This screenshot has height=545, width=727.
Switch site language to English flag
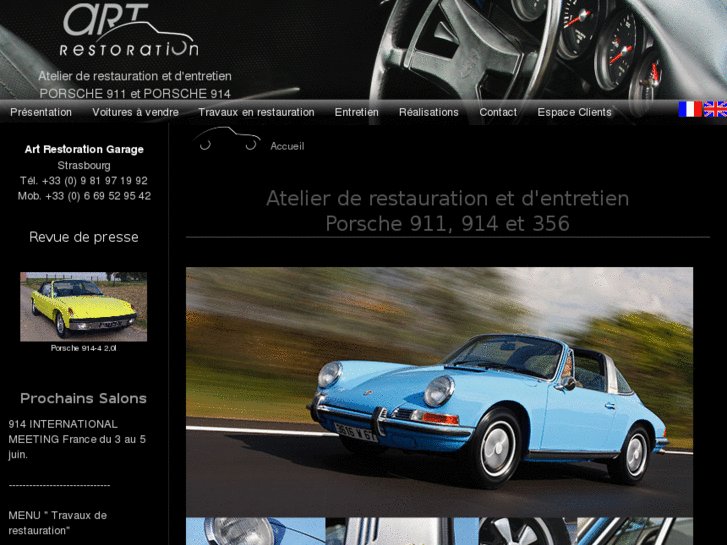pyautogui.click(x=715, y=109)
